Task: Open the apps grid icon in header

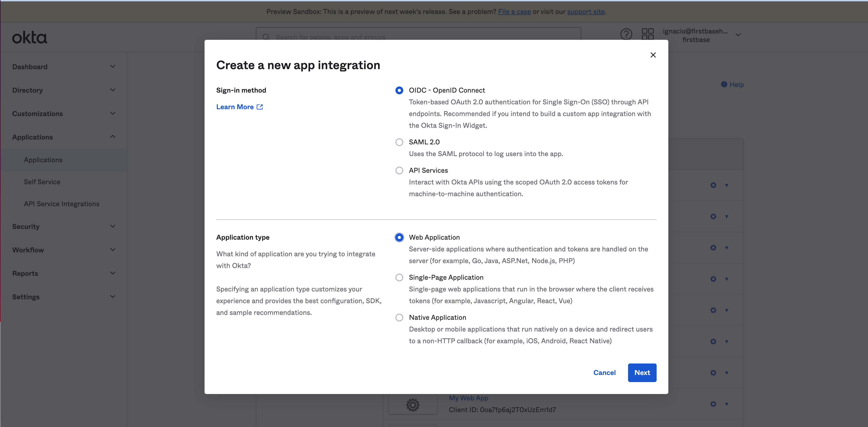Action: pyautogui.click(x=647, y=34)
